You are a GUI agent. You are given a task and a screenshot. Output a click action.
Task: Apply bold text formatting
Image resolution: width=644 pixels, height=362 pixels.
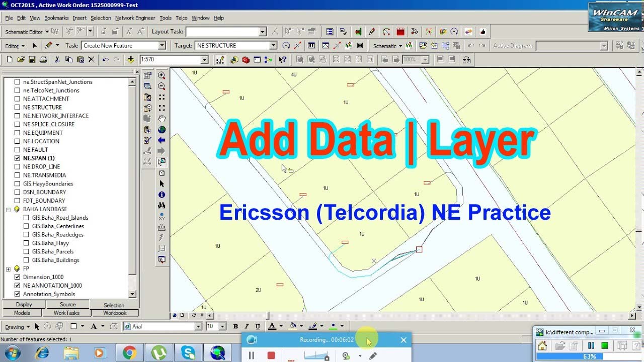pyautogui.click(x=235, y=326)
